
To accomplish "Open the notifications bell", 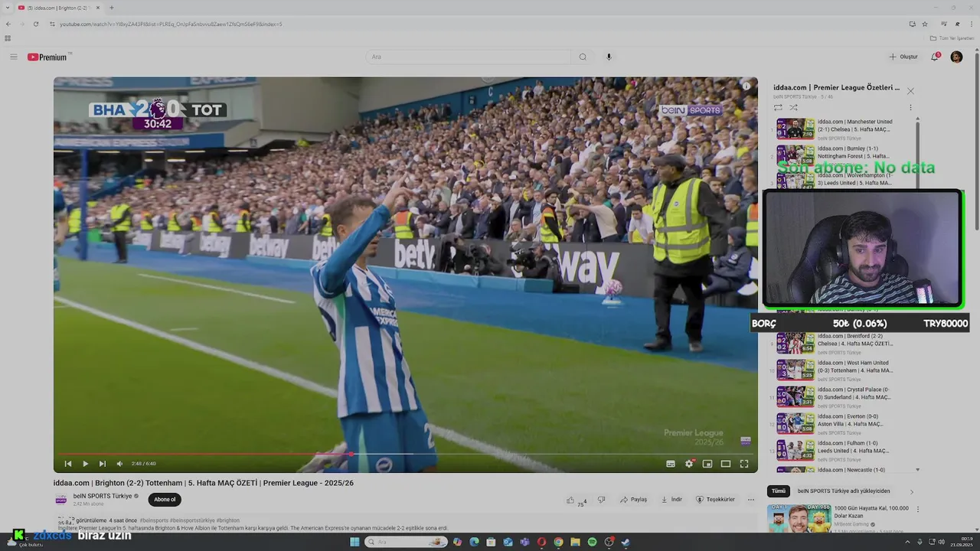I will (935, 57).
